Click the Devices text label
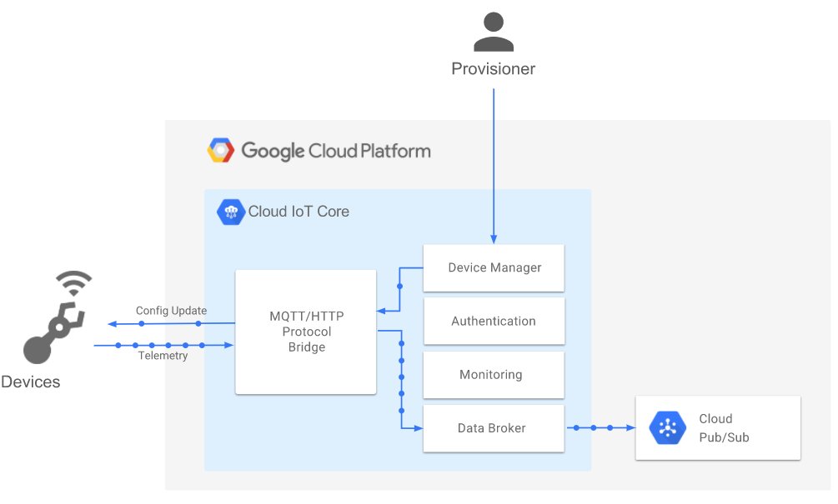838x504 pixels. click(32, 382)
